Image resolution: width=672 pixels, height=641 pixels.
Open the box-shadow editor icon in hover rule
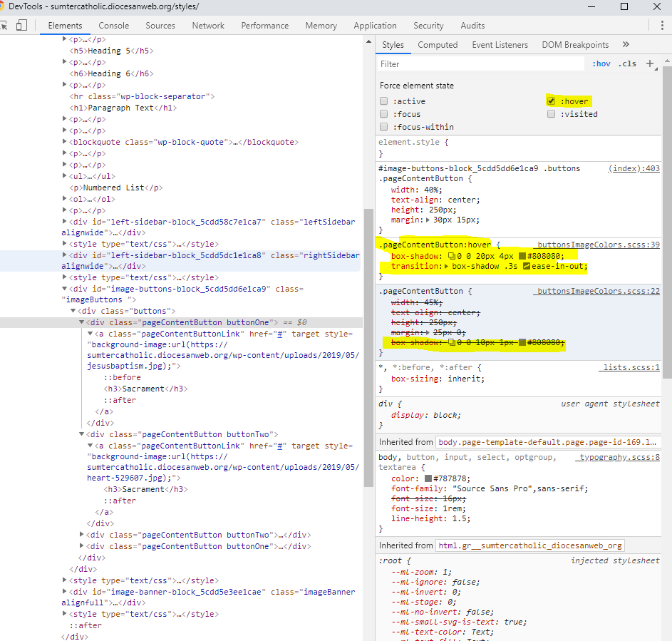point(452,255)
